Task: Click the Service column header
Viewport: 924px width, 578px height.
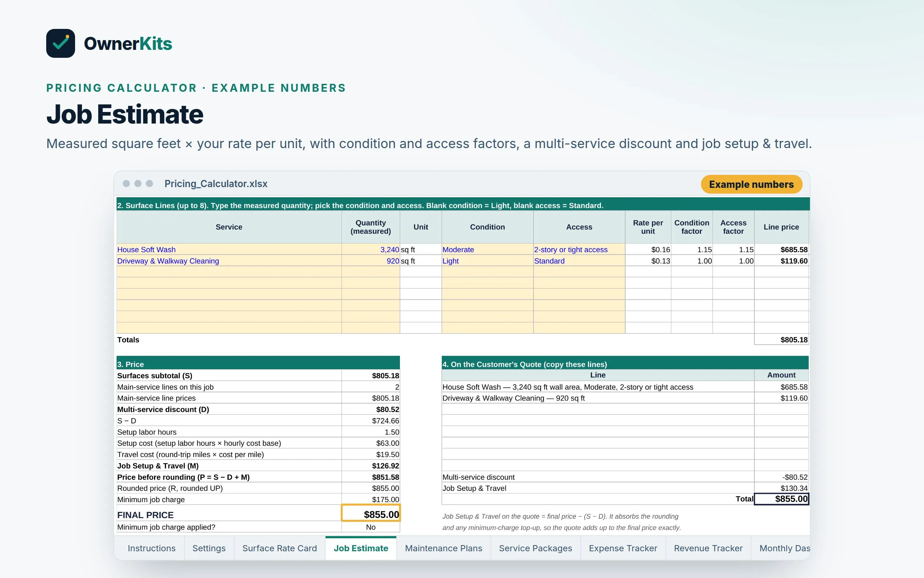Action: [229, 227]
